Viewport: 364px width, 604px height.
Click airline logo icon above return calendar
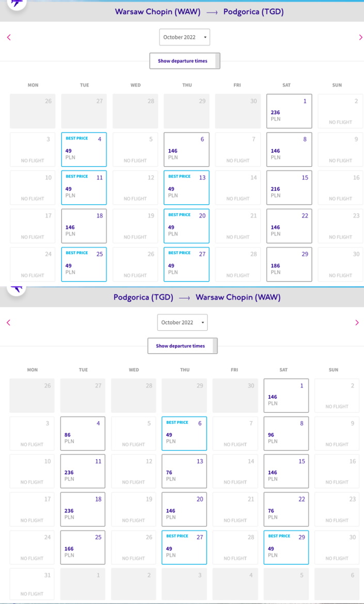(x=16, y=288)
